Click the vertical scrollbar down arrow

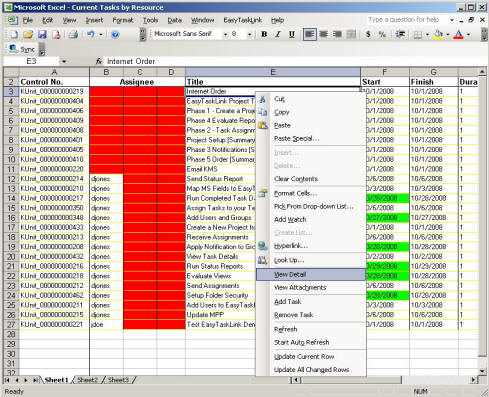[x=482, y=371]
